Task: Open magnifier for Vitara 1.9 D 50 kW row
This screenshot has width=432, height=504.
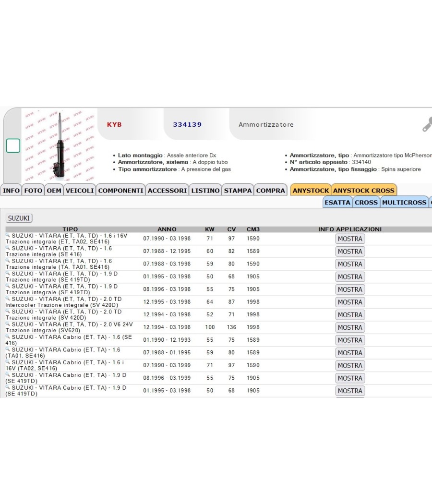Action: [8, 273]
